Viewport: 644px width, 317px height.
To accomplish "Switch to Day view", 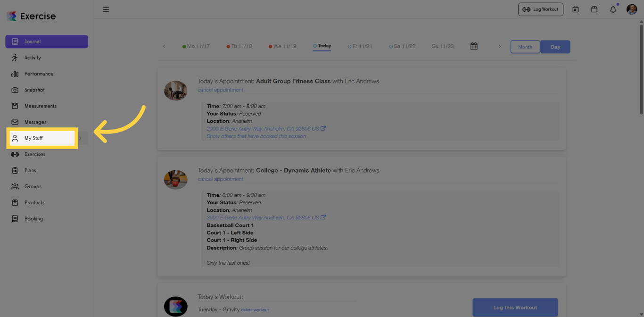I will point(555,47).
